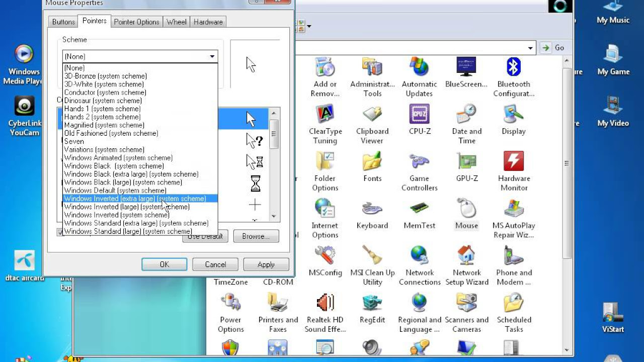Image resolution: width=644 pixels, height=362 pixels.
Task: Open Network Setup Wizard icon
Action: pyautogui.click(x=466, y=255)
